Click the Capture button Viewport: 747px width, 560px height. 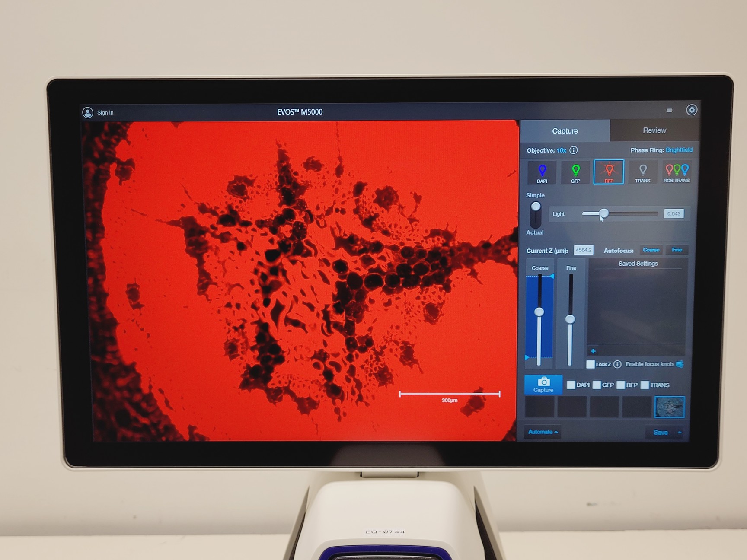(x=543, y=384)
